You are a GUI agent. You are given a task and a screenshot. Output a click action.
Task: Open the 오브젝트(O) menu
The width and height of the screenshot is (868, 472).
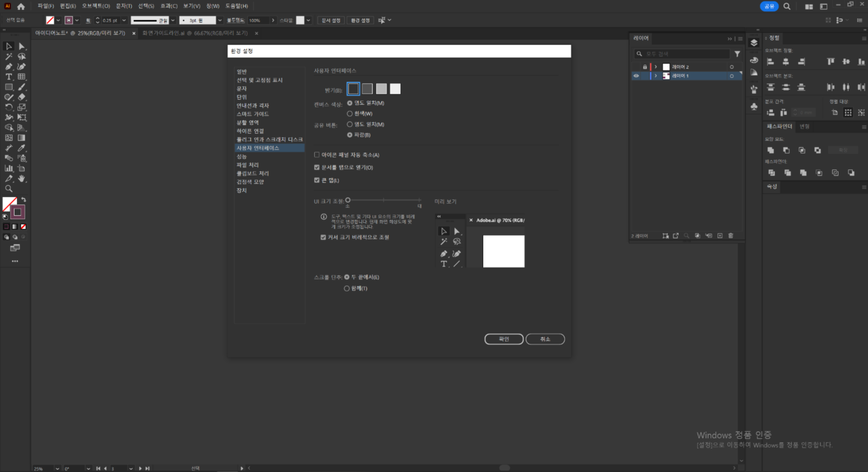coord(96,6)
